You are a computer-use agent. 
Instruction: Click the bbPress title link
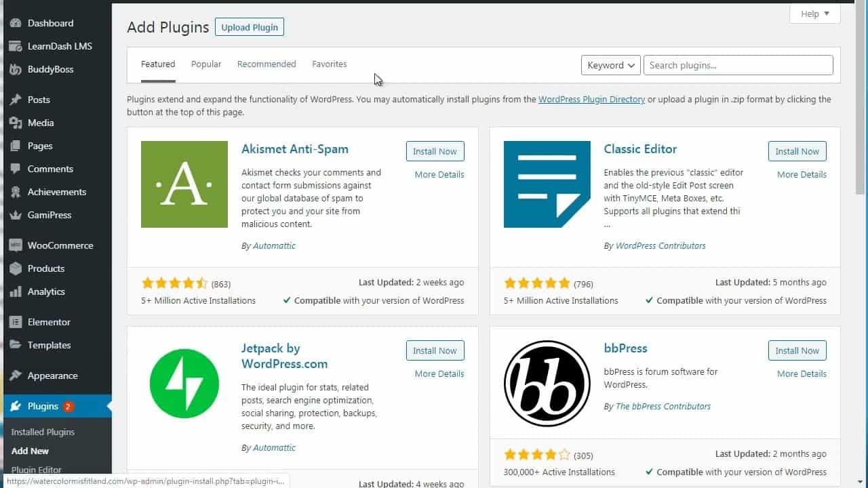tap(625, 348)
